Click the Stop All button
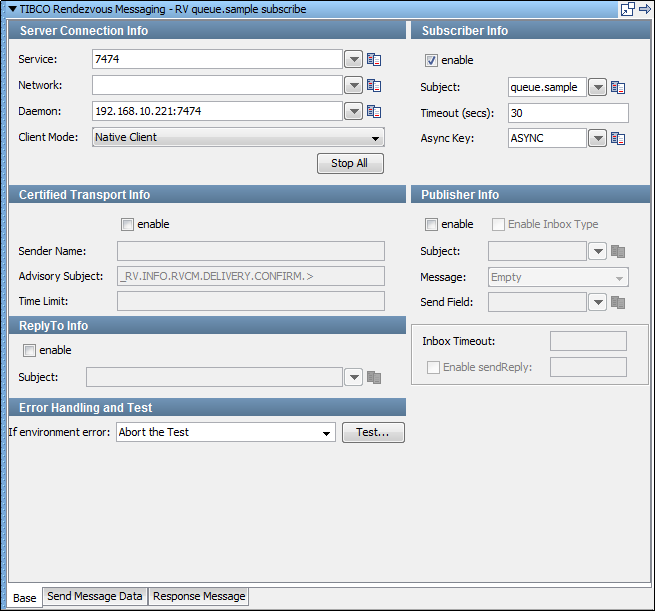This screenshot has height=611, width=655. click(350, 163)
